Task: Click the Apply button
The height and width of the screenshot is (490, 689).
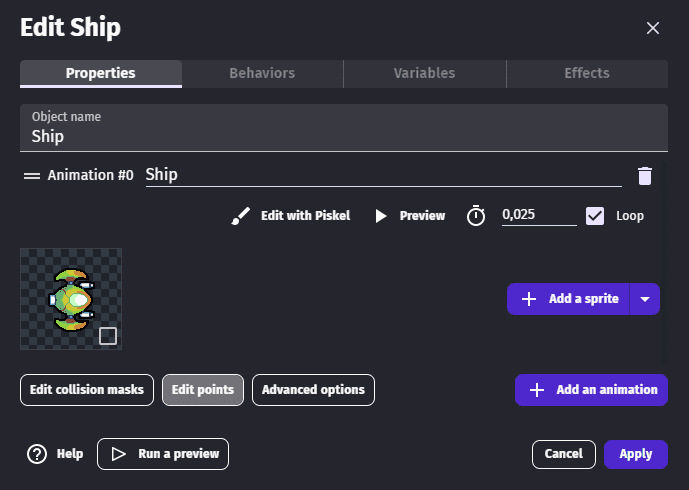Action: (x=635, y=454)
